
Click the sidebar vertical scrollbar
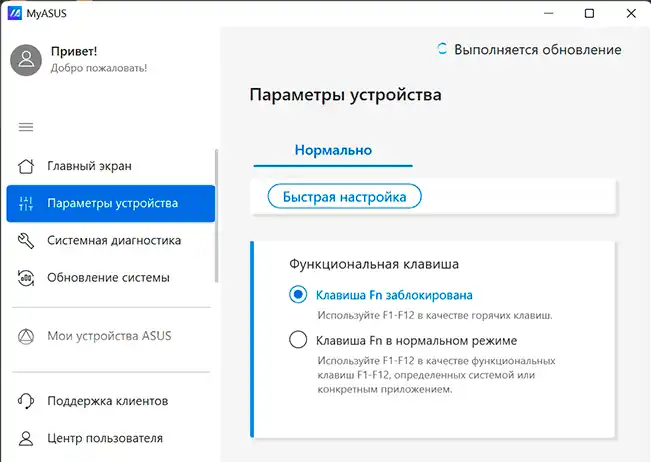tap(216, 215)
